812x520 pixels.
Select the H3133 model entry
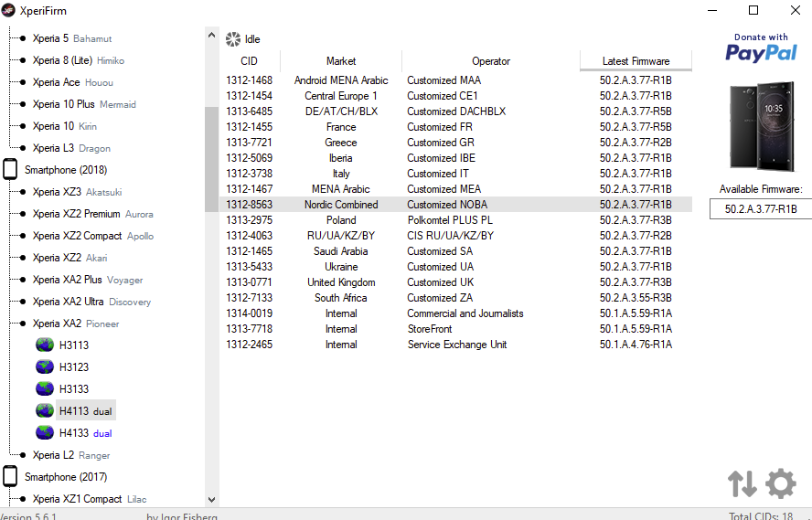point(74,389)
